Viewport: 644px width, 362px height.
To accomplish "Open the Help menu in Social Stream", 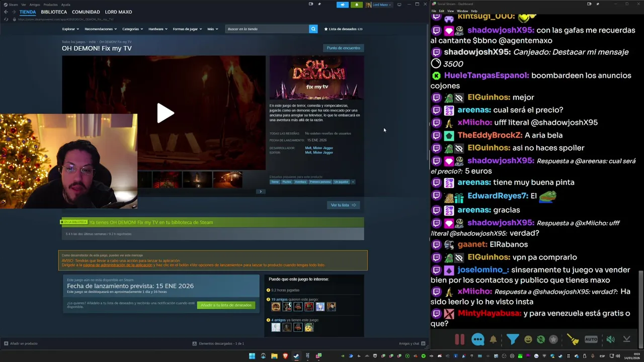I will coord(474,11).
